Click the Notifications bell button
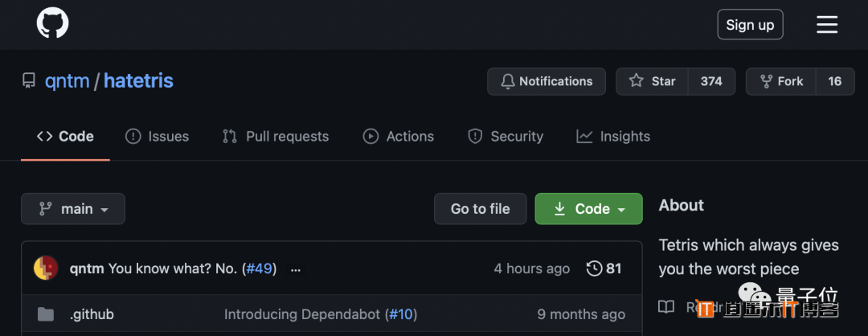 coord(547,81)
